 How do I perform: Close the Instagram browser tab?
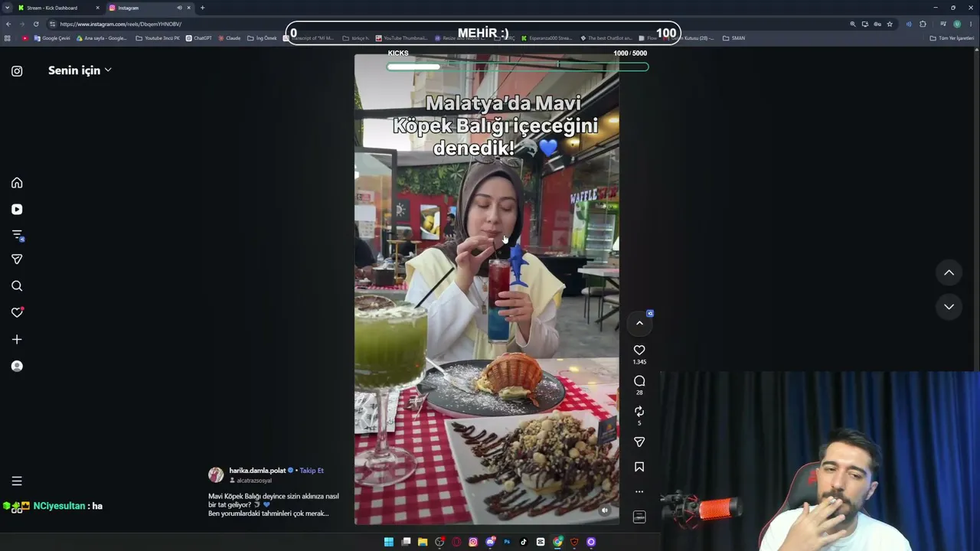click(188, 8)
